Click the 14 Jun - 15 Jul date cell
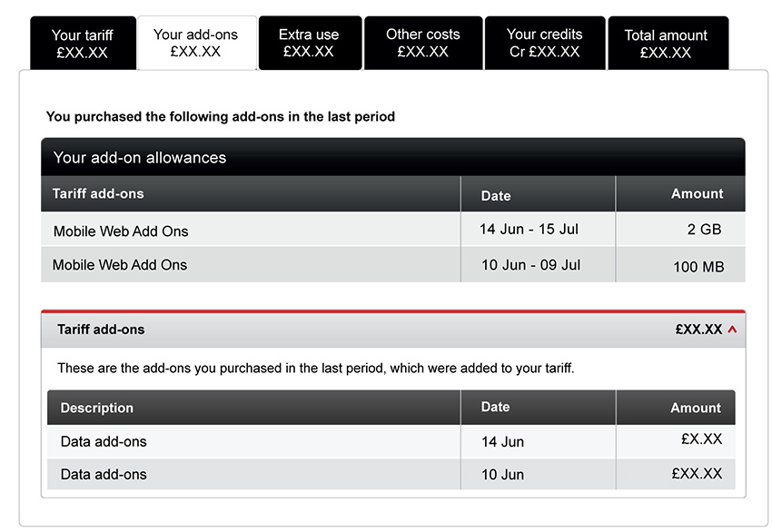Screen dimensions: 772x532 pos(529,230)
